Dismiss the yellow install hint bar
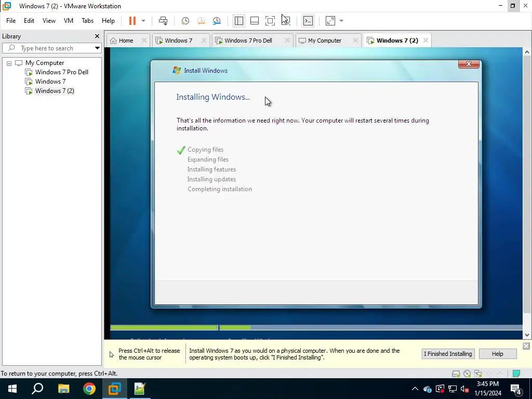The image size is (532, 399). click(x=526, y=346)
